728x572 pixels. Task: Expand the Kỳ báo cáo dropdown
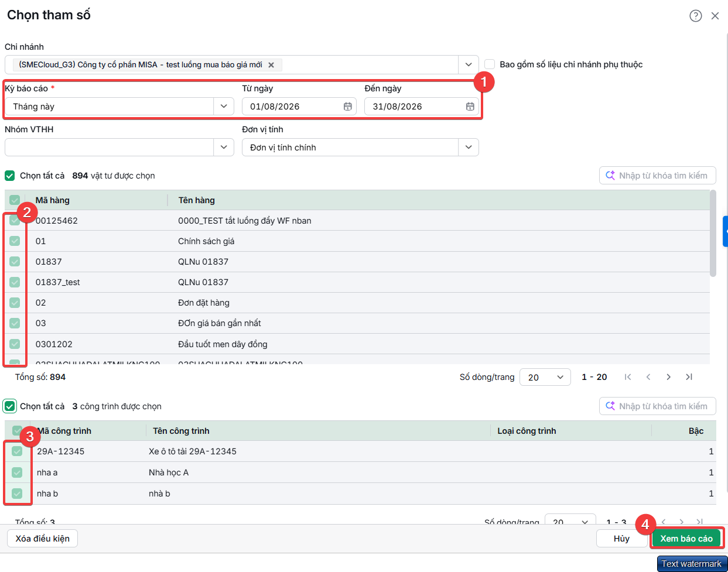coord(224,107)
